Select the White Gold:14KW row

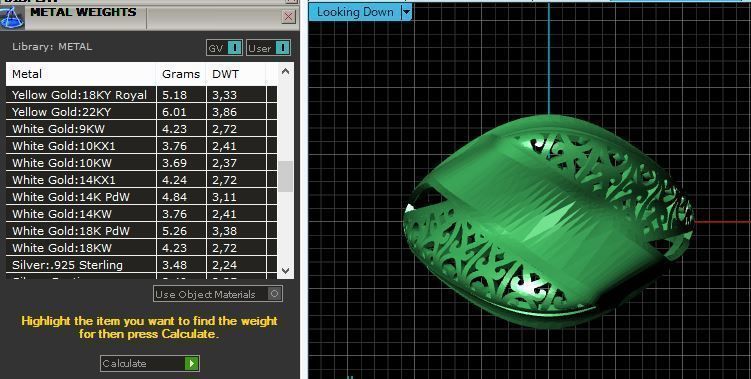[x=142, y=214]
